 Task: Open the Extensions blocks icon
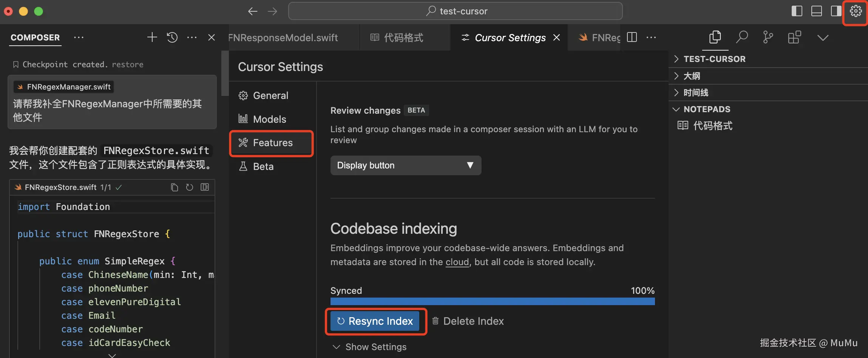794,37
